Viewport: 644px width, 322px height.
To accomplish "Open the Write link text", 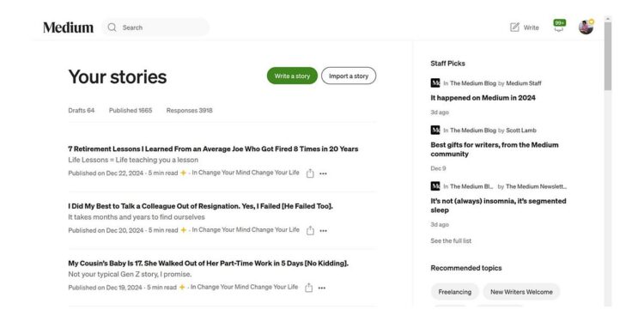I will [x=531, y=27].
